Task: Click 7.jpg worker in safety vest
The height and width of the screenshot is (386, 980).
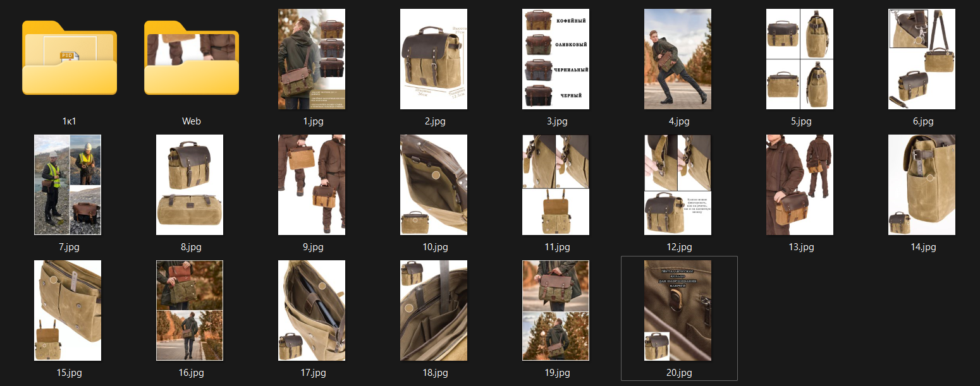Action: pos(68,184)
